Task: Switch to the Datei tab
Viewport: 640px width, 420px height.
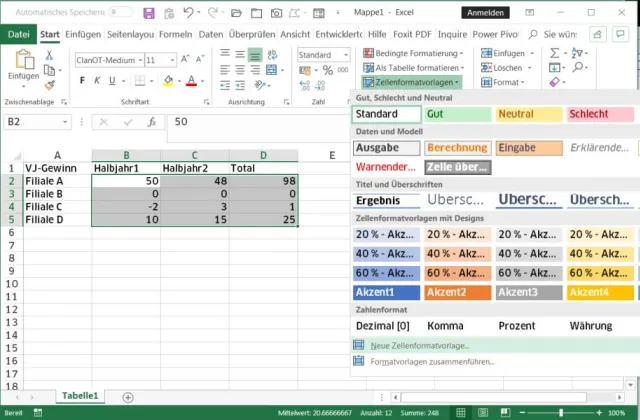Action: pyautogui.click(x=18, y=33)
